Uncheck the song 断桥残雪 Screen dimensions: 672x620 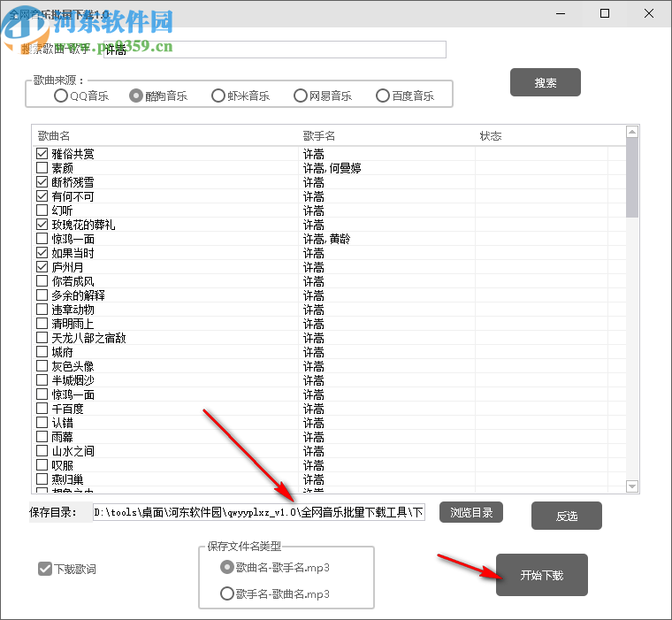[x=42, y=182]
